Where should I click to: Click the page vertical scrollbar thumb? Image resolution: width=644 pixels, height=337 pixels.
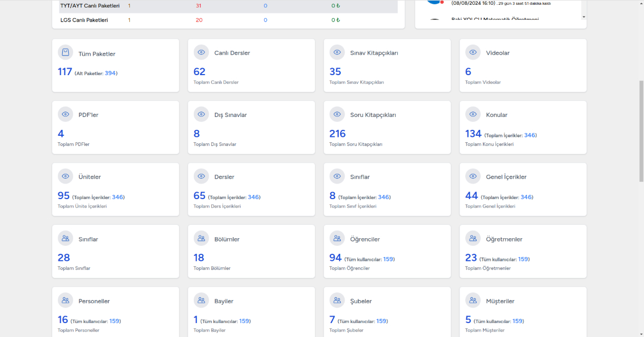click(641, 131)
